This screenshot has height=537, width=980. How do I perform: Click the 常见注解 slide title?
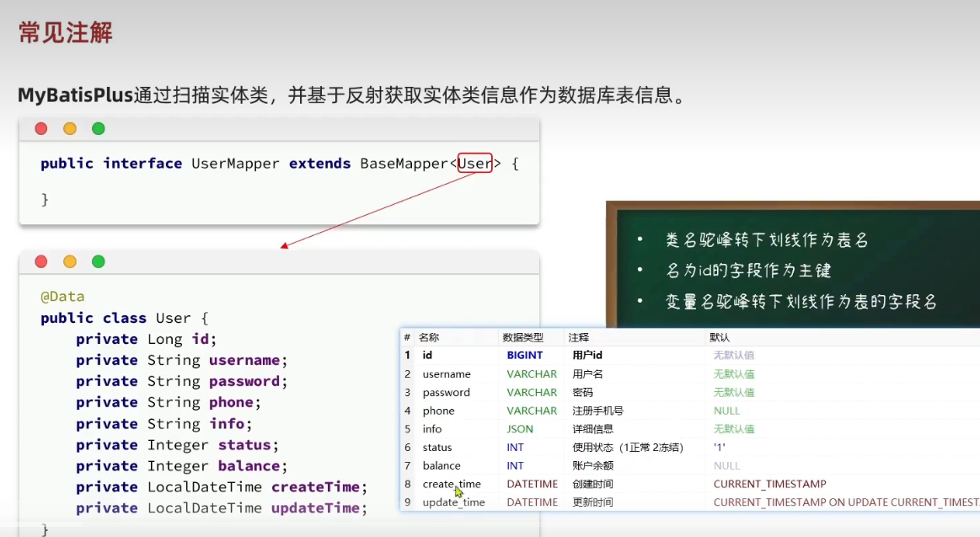[x=66, y=33]
